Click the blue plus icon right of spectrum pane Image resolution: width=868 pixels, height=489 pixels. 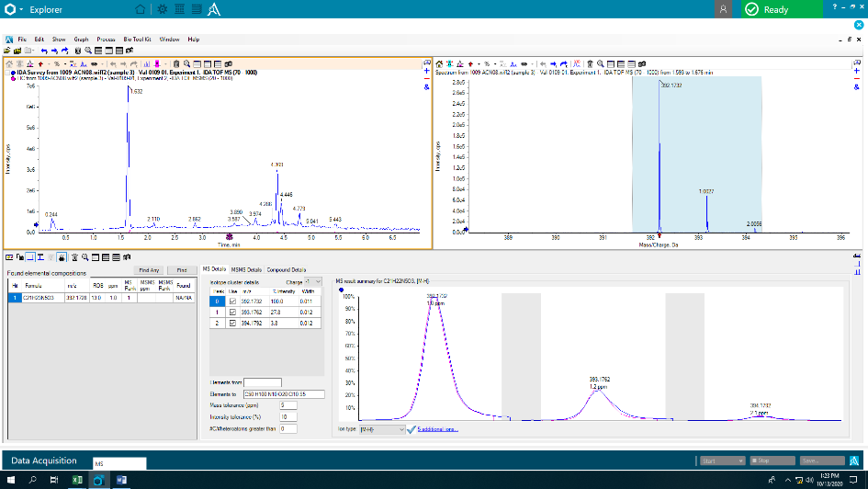[856, 71]
